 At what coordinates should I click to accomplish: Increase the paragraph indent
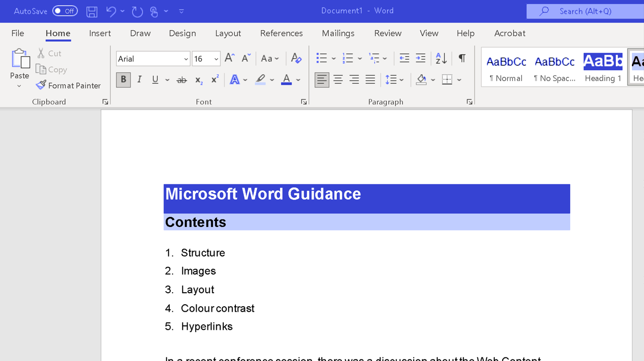pyautogui.click(x=421, y=58)
